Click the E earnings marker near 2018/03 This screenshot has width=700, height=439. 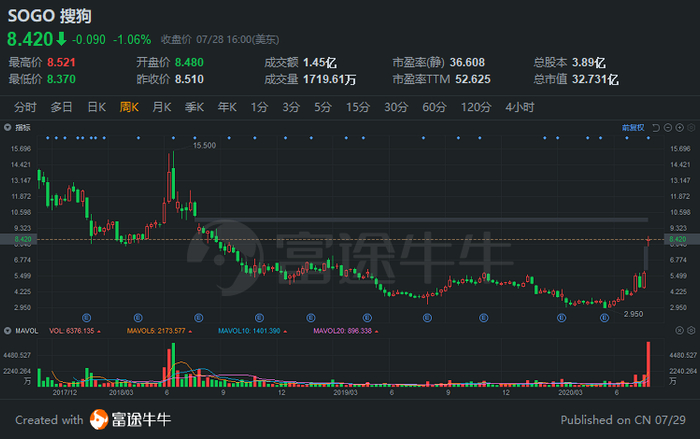[138, 318]
